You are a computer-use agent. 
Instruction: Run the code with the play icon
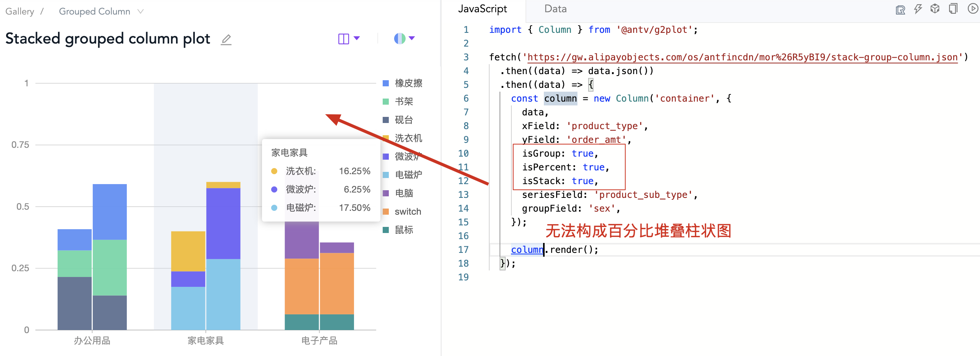973,9
